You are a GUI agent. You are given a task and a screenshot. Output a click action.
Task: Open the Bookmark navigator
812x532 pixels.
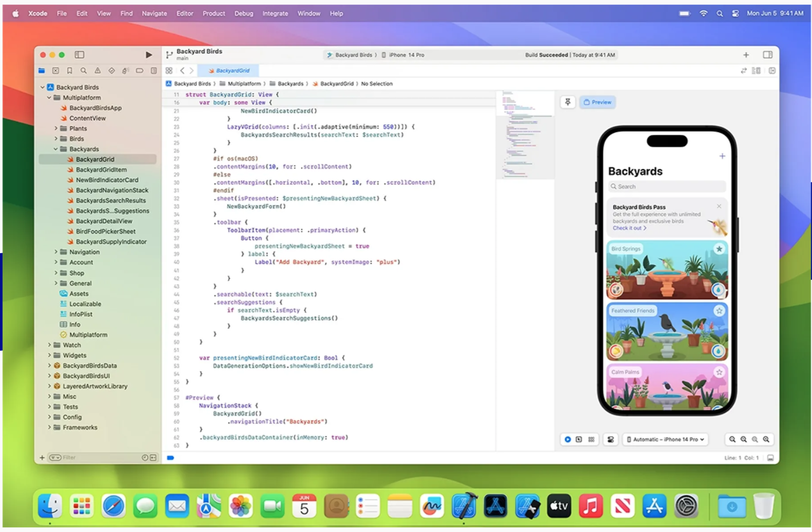click(x=69, y=70)
